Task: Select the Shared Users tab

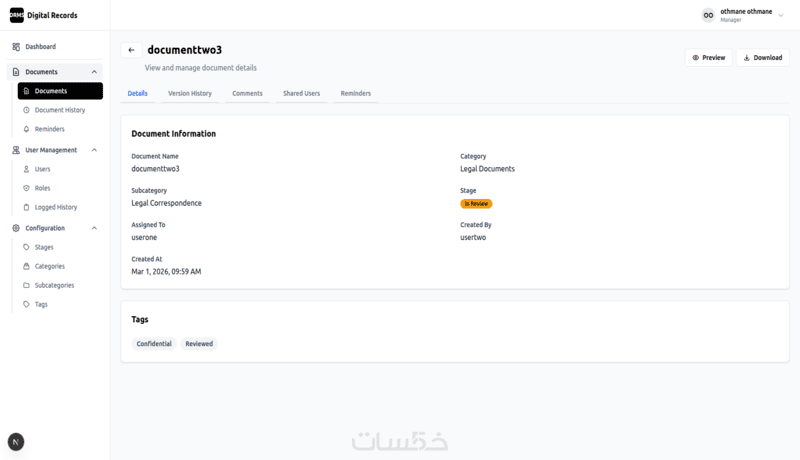Action: [301, 94]
